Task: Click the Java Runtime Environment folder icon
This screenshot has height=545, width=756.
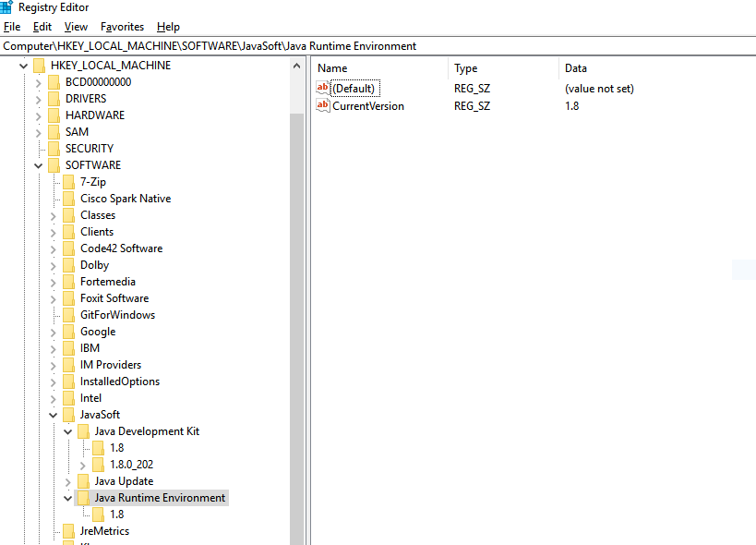Action: 83,498
